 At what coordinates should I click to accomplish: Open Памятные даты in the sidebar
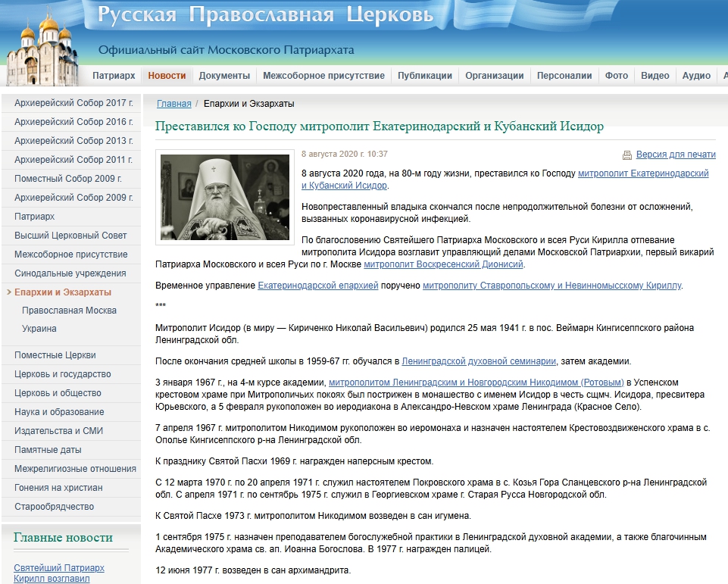48,450
